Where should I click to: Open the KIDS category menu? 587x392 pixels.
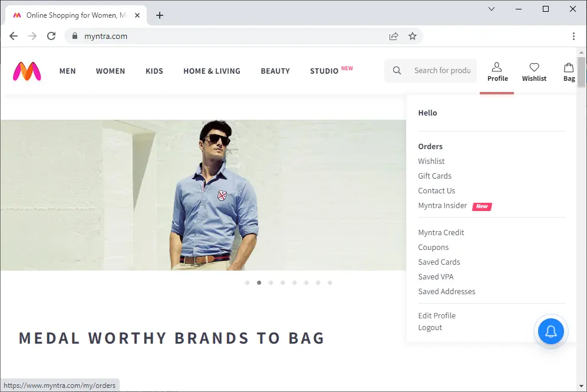154,71
